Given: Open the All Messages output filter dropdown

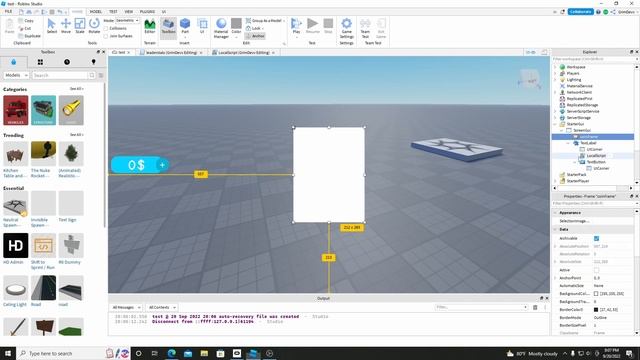Looking at the screenshot, I should [x=126, y=307].
